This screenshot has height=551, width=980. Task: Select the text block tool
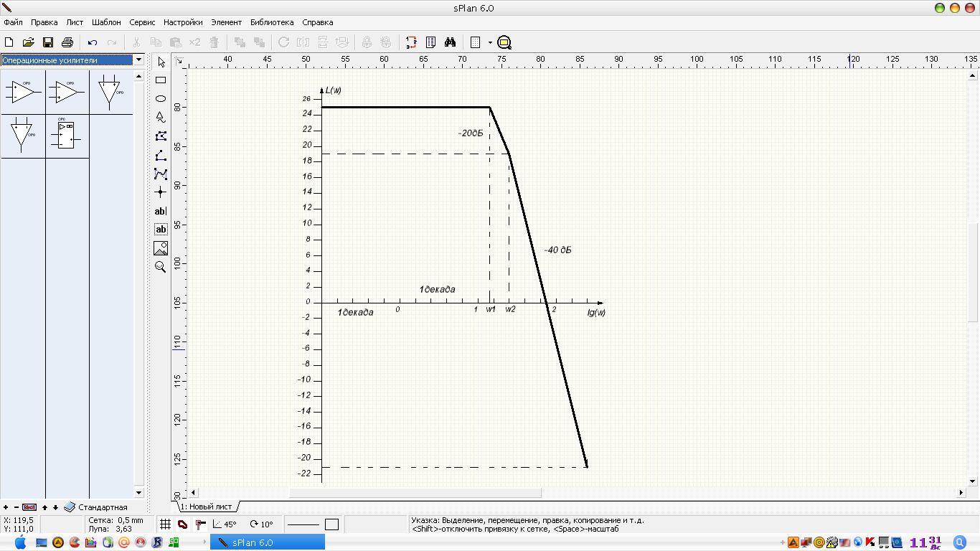tap(161, 230)
